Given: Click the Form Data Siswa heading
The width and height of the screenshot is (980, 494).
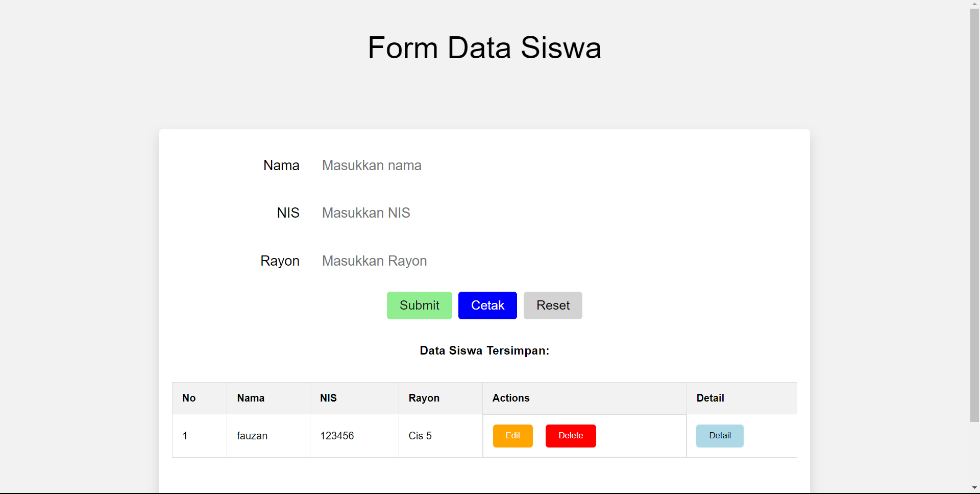Looking at the screenshot, I should [484, 48].
